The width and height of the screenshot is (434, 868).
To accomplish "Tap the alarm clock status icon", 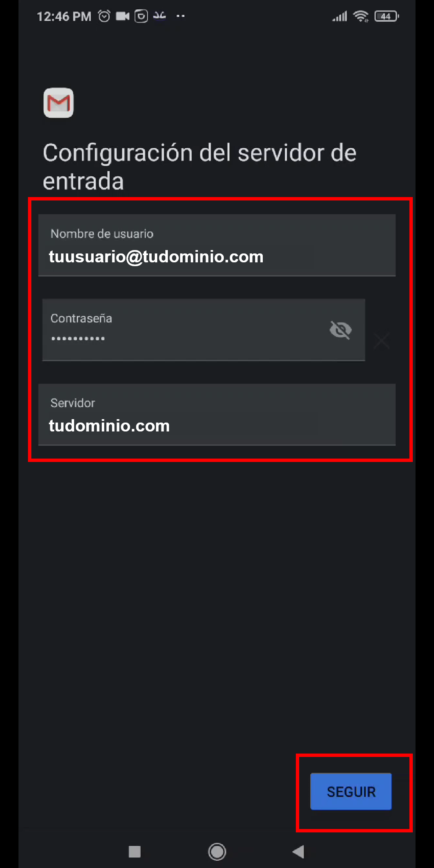I will pyautogui.click(x=104, y=16).
